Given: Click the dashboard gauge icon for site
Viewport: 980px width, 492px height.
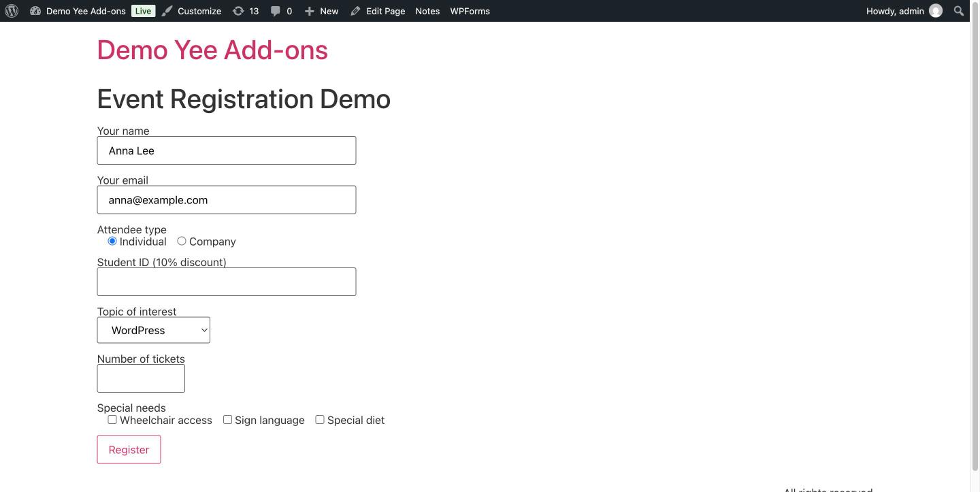Looking at the screenshot, I should coord(35,11).
